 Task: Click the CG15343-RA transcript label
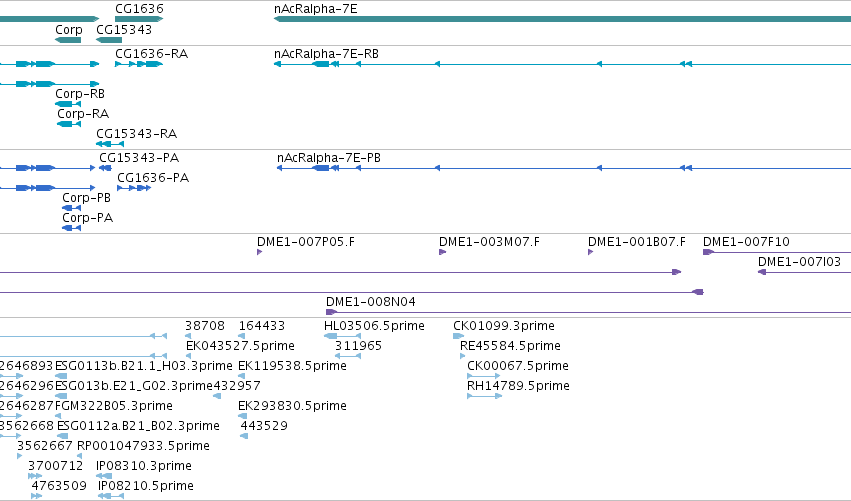pyautogui.click(x=136, y=134)
